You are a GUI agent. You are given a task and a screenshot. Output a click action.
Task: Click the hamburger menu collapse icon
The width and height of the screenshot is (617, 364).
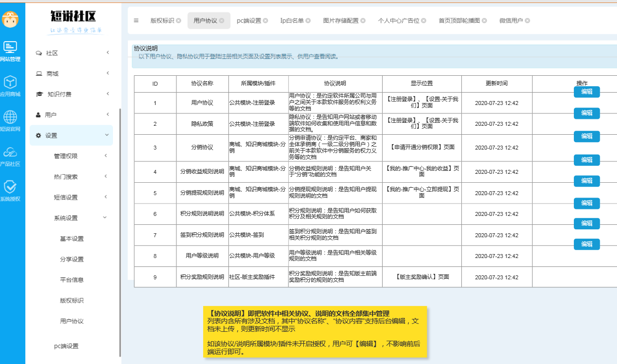point(136,21)
